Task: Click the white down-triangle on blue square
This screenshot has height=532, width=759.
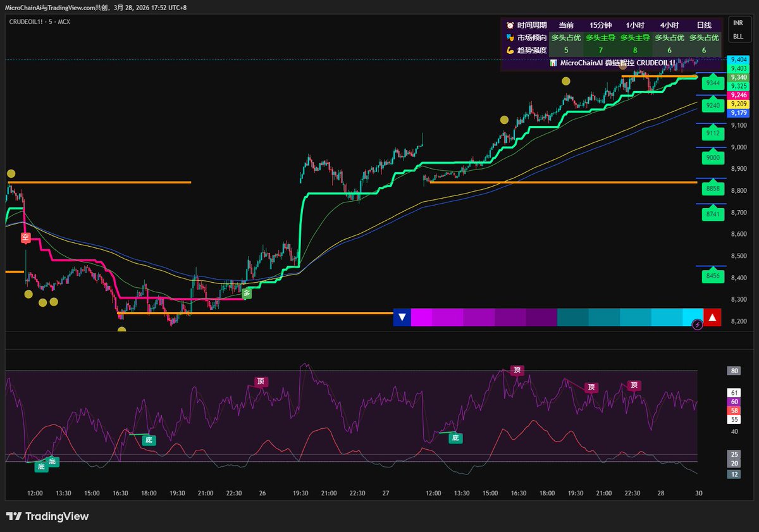Action: tap(402, 318)
